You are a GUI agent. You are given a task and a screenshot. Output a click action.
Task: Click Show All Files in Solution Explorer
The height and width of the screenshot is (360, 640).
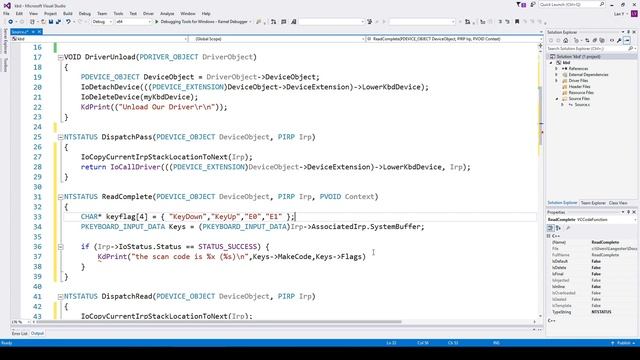tap(602, 40)
